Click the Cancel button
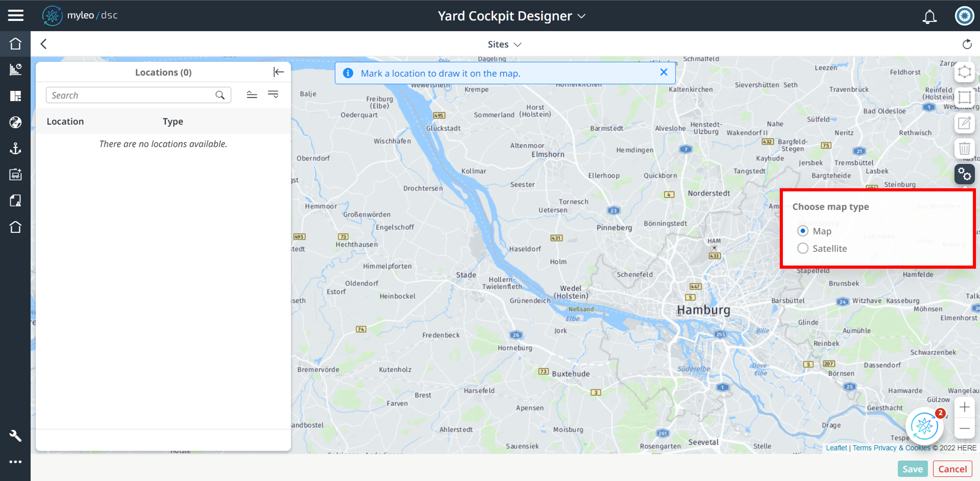The height and width of the screenshot is (481, 980). pos(952,469)
